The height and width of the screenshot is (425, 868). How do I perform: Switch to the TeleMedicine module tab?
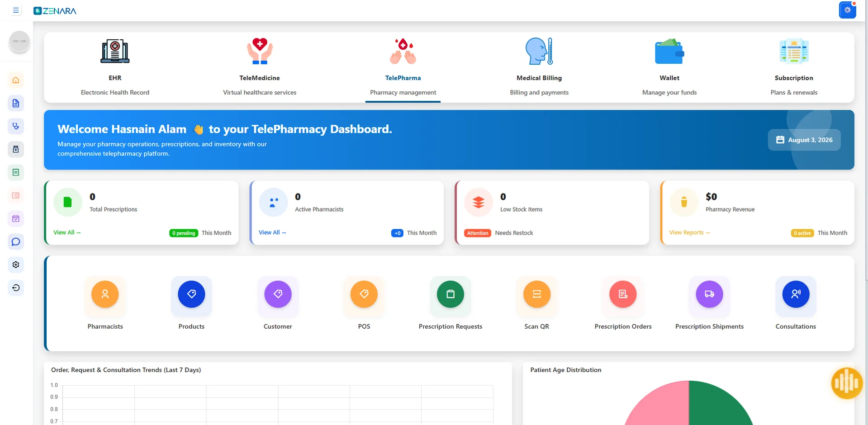coord(260,67)
